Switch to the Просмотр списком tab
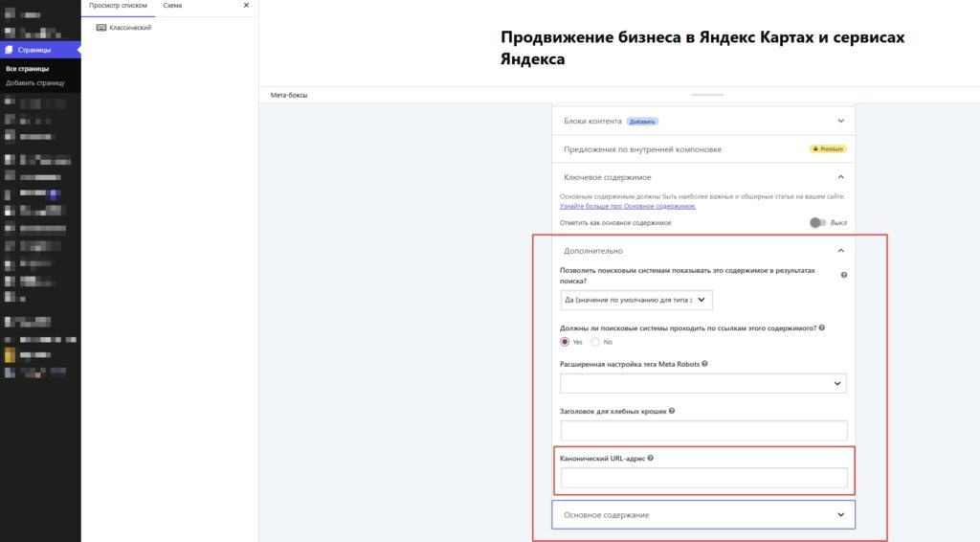 (x=118, y=6)
